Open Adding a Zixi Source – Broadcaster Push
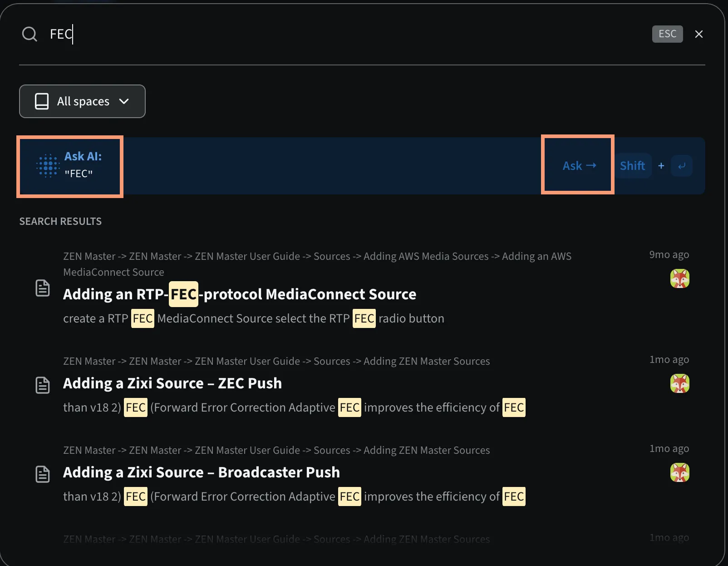 point(202,472)
